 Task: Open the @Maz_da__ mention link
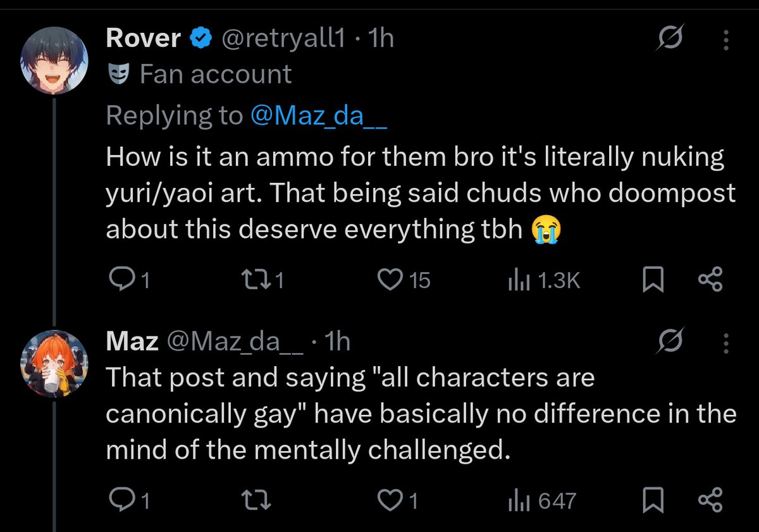pos(319,115)
